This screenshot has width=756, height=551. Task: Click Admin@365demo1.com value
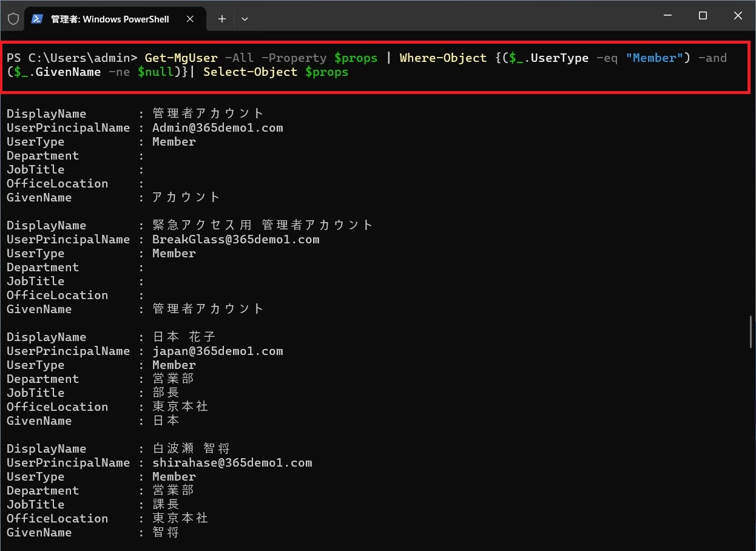tap(218, 127)
